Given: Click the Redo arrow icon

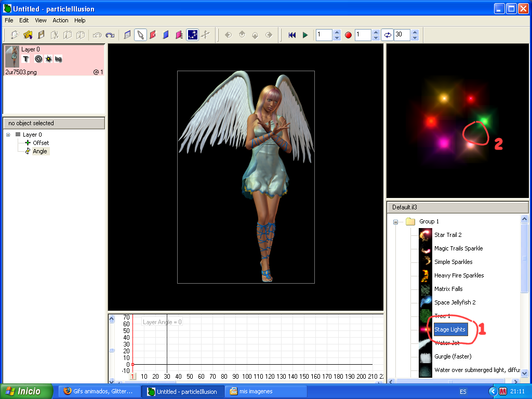Looking at the screenshot, I should [x=110, y=35].
